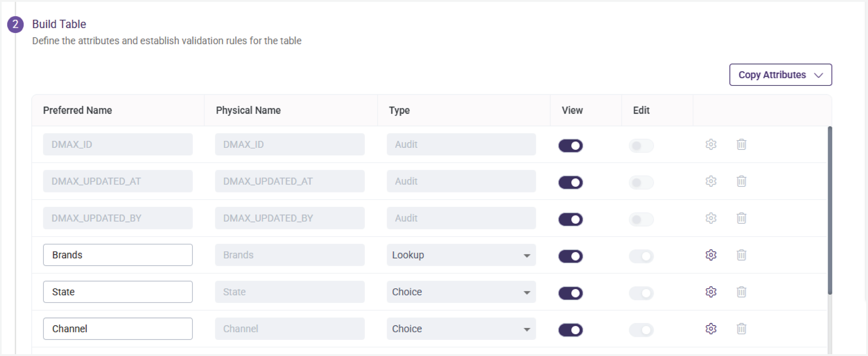The height and width of the screenshot is (356, 868).
Task: Click the Preferred Name column header
Action: click(77, 110)
